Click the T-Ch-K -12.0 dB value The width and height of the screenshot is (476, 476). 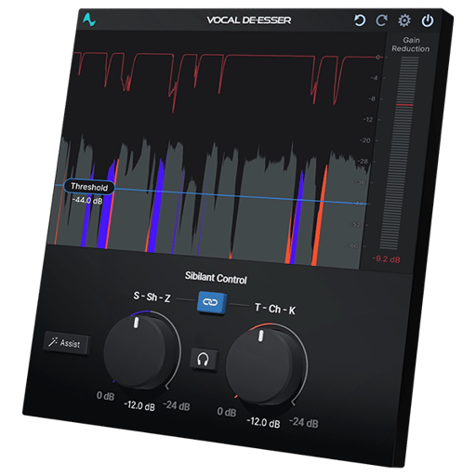coord(263,422)
